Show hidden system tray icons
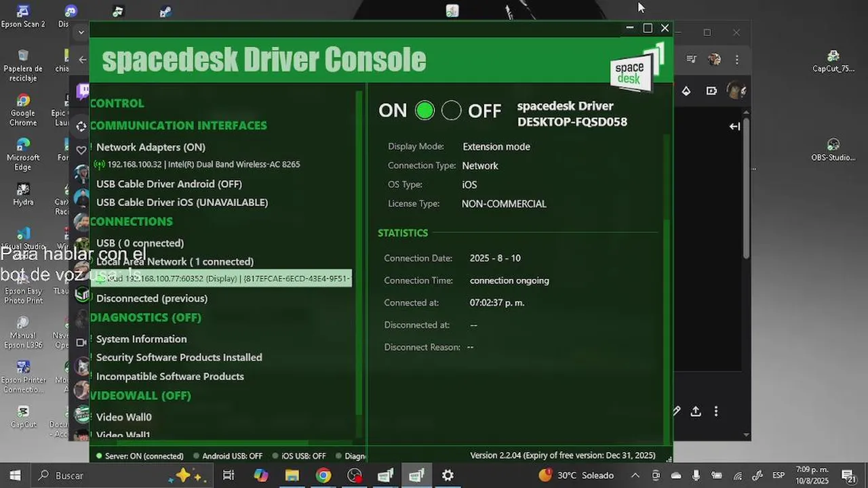 coord(635,475)
